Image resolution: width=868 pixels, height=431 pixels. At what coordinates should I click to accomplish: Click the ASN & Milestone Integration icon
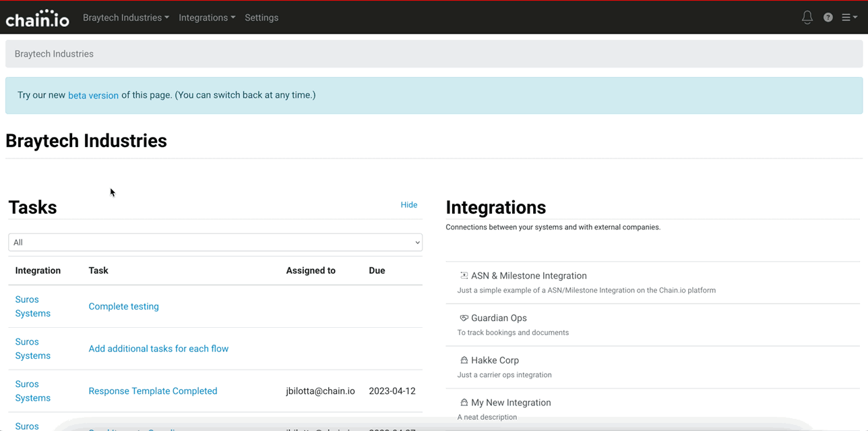pos(464,275)
